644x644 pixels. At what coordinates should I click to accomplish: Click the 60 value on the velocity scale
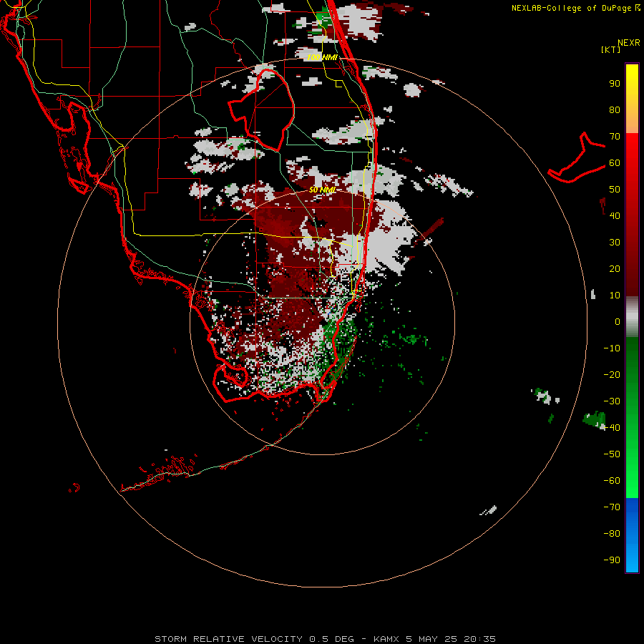pyautogui.click(x=615, y=163)
